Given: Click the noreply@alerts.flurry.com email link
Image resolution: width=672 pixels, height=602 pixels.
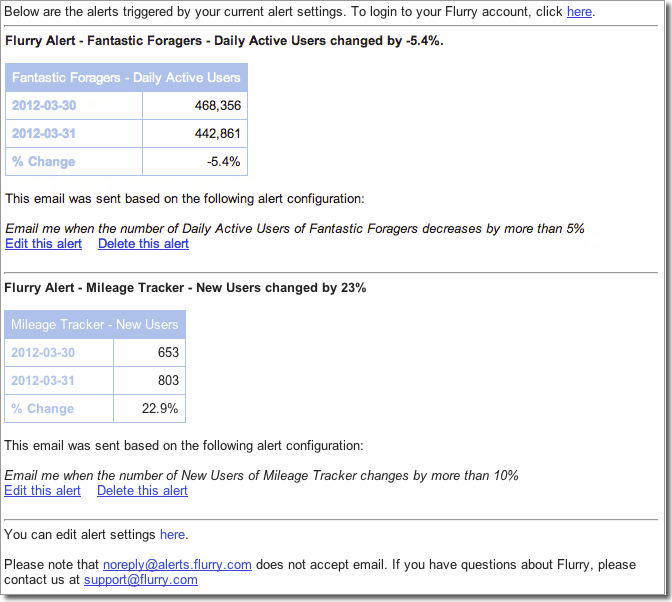Looking at the screenshot, I should click(x=177, y=564).
